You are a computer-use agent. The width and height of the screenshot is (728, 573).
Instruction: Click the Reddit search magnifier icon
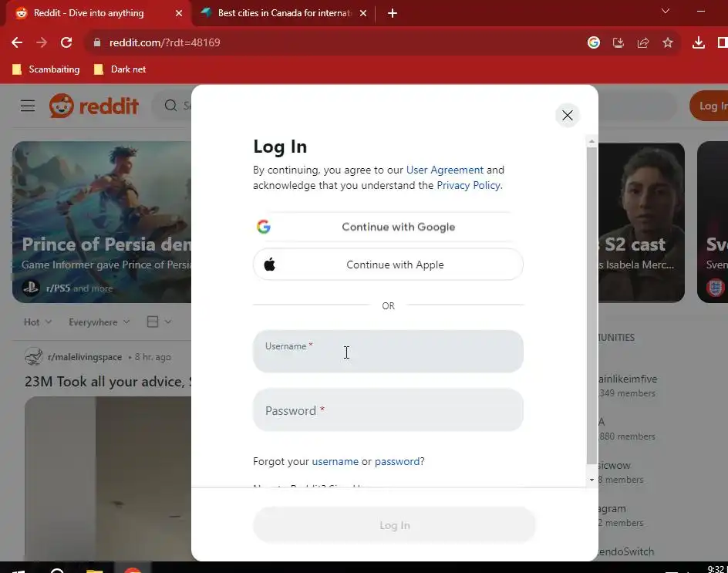170,106
